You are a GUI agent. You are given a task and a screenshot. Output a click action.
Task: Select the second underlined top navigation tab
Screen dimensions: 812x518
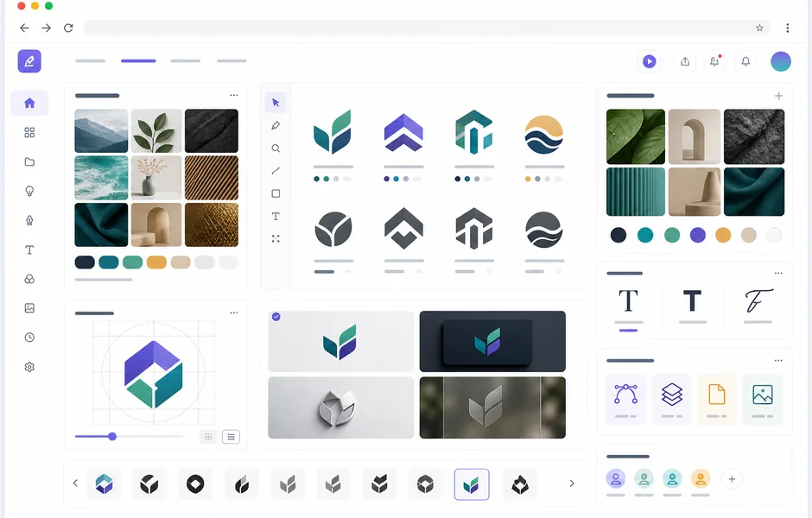[x=138, y=61]
